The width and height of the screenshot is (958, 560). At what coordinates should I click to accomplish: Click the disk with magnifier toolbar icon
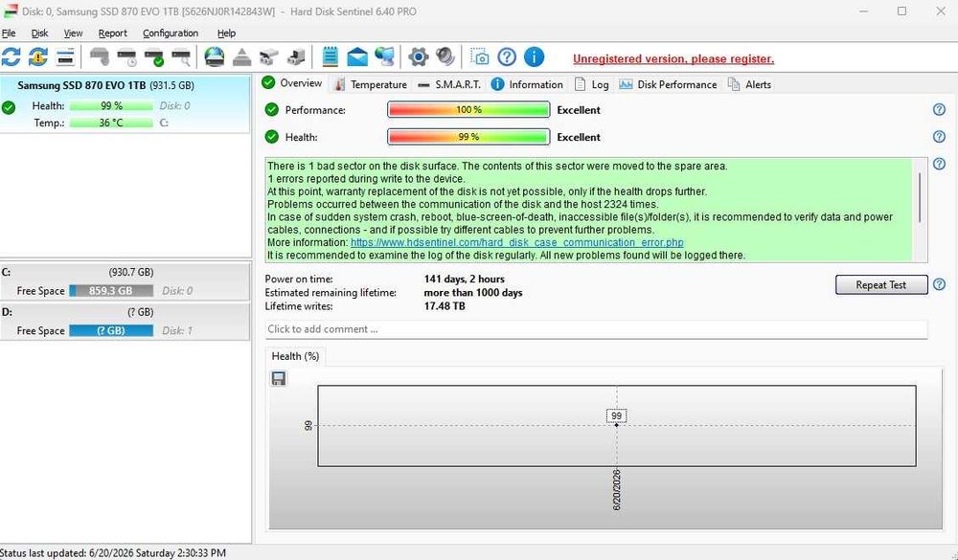click(x=181, y=57)
